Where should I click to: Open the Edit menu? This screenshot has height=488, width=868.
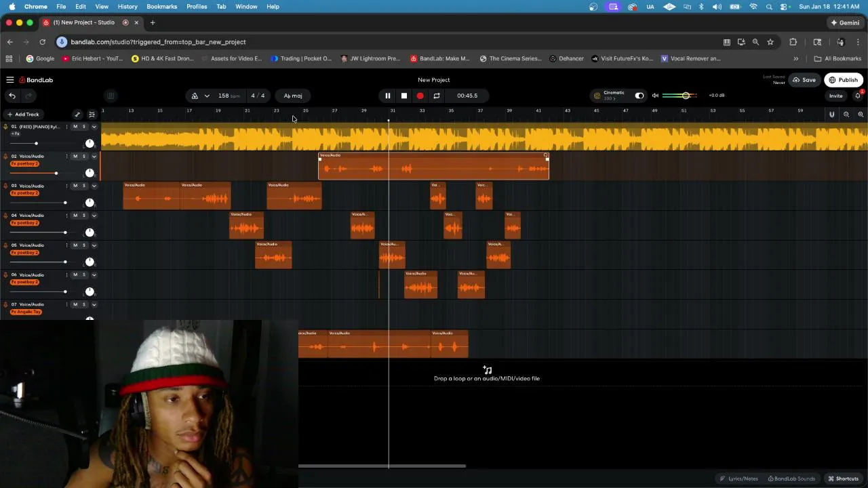(81, 6)
